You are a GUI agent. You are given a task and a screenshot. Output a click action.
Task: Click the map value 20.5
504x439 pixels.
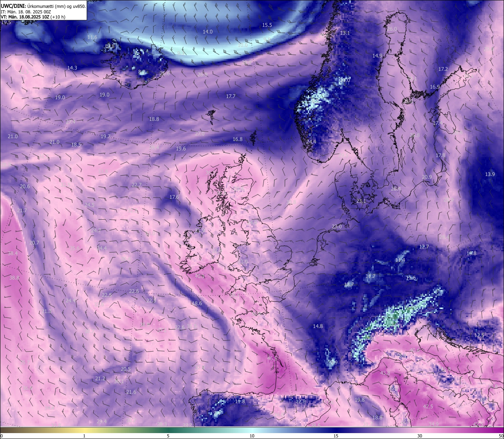126,369
